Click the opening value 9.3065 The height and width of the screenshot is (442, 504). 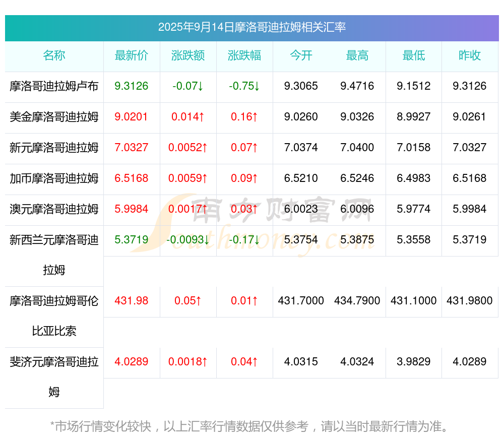coord(301,86)
